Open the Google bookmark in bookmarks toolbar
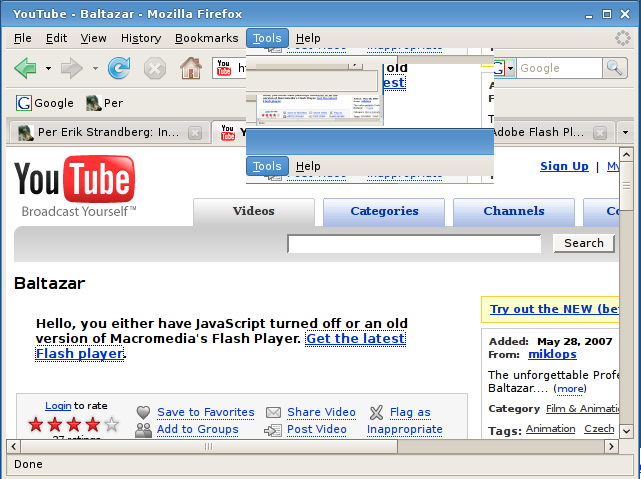The width and height of the screenshot is (641, 479). tap(45, 103)
